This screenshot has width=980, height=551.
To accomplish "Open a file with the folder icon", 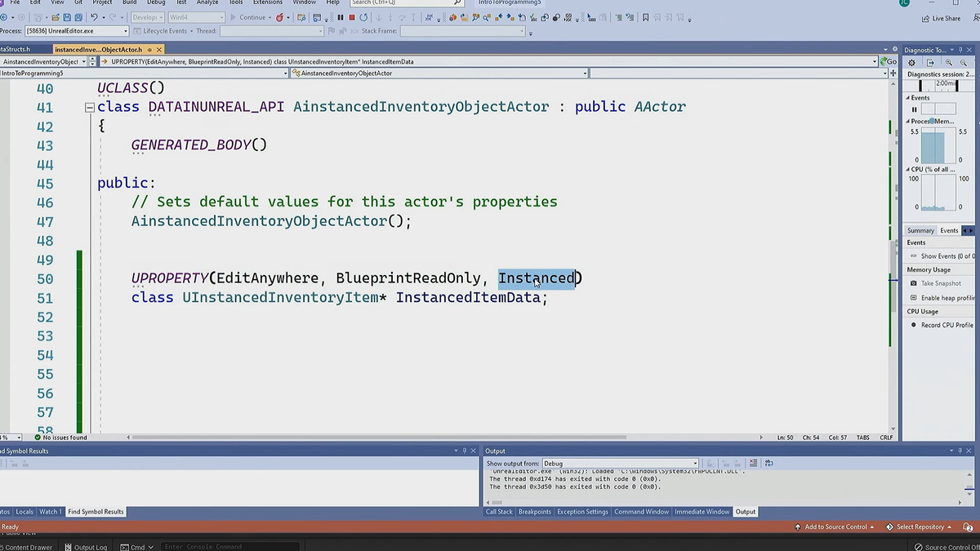I will point(55,17).
